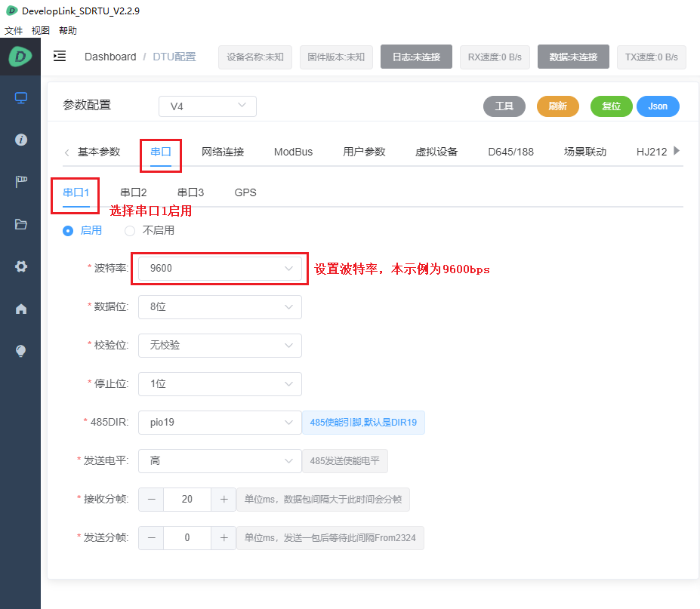Viewport: 700px width, 609px height.
Task: Increase 接收分帧 value with plus
Action: pyautogui.click(x=224, y=500)
